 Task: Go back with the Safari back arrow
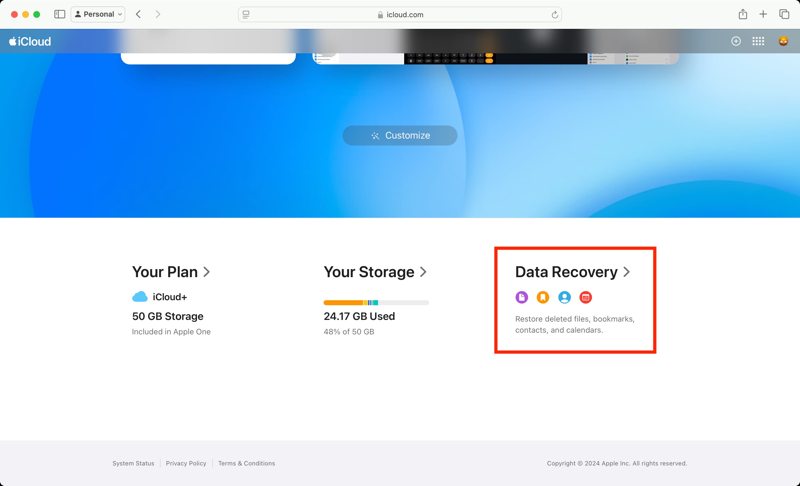[138, 14]
